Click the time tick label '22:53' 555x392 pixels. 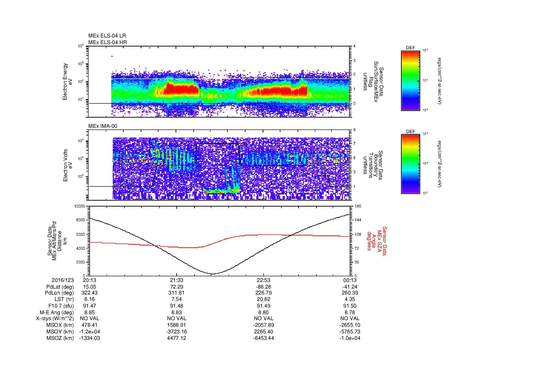(263, 280)
